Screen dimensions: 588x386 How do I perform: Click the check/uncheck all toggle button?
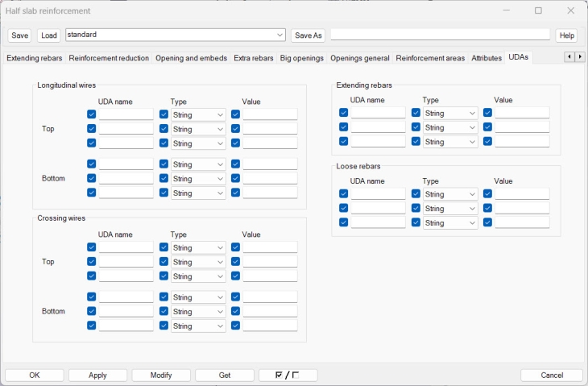point(288,376)
